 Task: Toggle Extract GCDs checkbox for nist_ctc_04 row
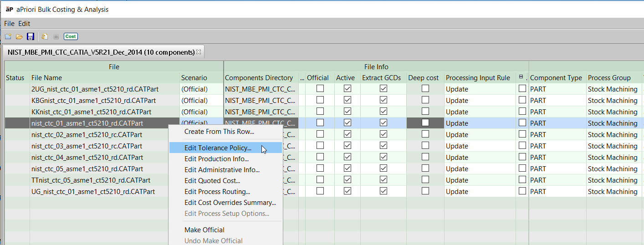pyautogui.click(x=383, y=157)
